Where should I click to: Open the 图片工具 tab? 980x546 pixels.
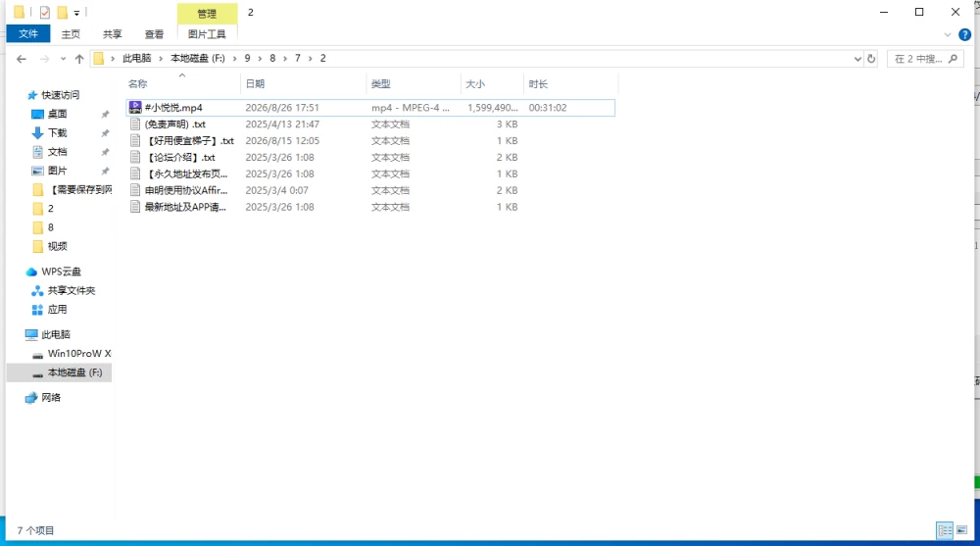207,33
